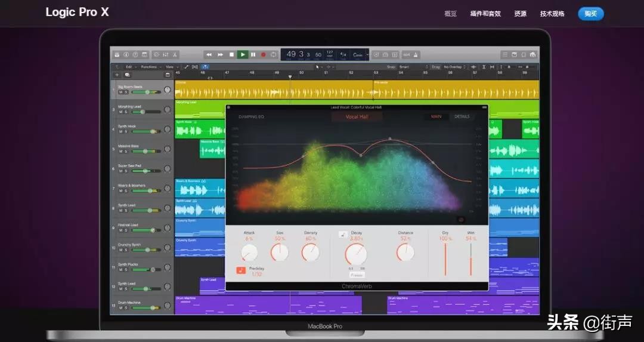Image resolution: width=644 pixels, height=342 pixels.
Task: Click the waveform vertical zoom icon
Action: 473,67
